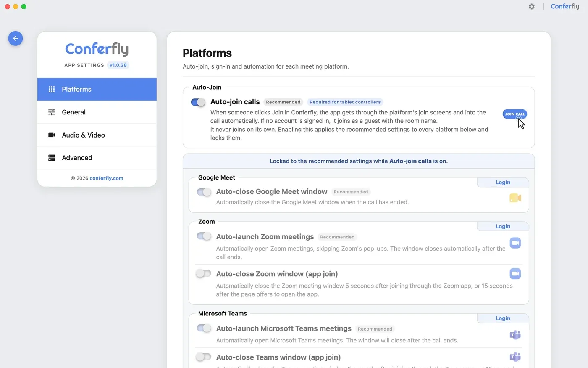This screenshot has height=368, width=588.
Task: Toggle Auto-launch Microsoft Teams meetings
Action: click(204, 328)
